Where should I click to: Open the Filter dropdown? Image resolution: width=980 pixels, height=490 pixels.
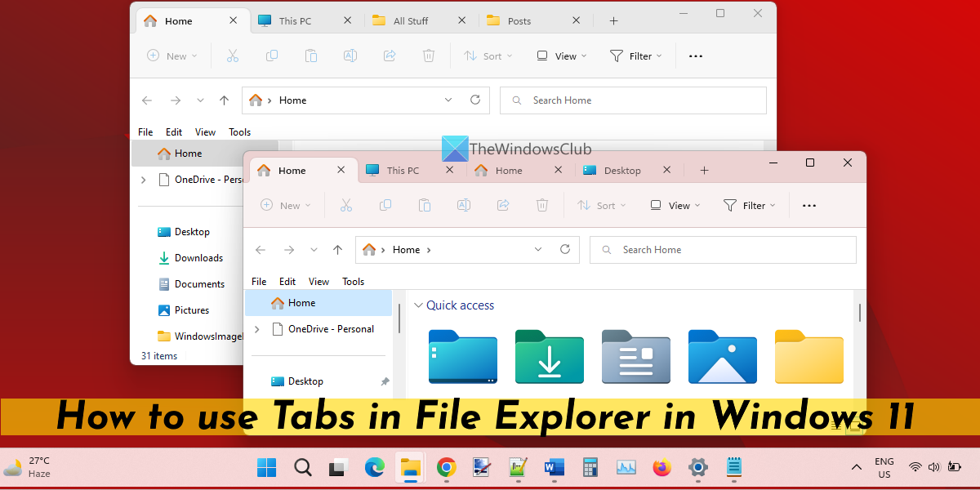click(750, 205)
